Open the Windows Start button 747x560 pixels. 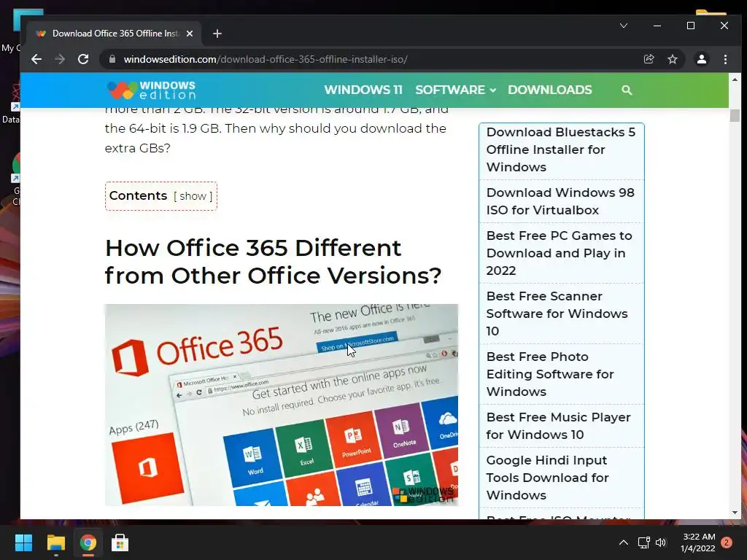coord(23,542)
